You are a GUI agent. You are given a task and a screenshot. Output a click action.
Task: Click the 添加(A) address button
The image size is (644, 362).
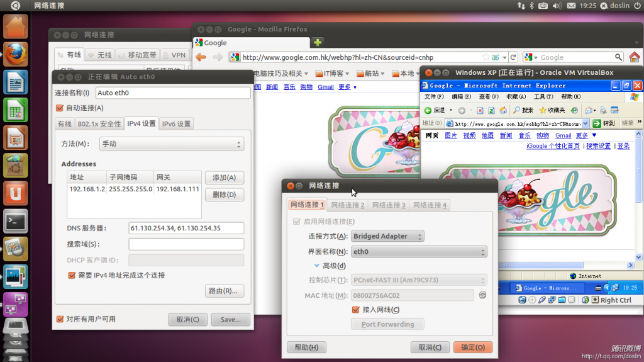[x=225, y=178]
